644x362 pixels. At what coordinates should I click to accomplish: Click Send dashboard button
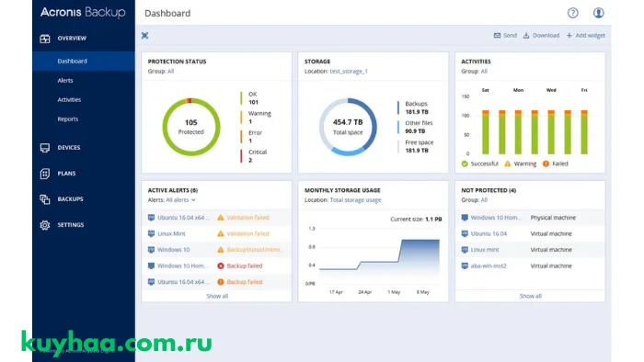[x=505, y=36]
